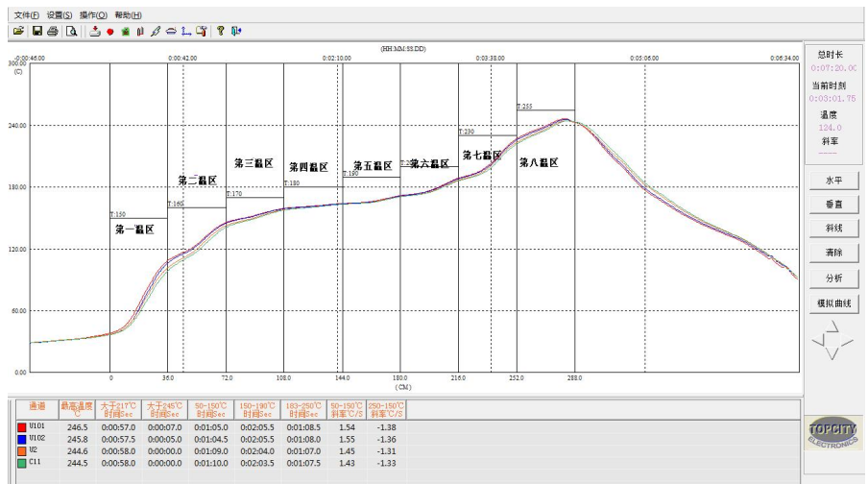Viewport: 868px width, 484px height.
Task: Click the 第四温区 zone label on chart
Action: [x=308, y=167]
